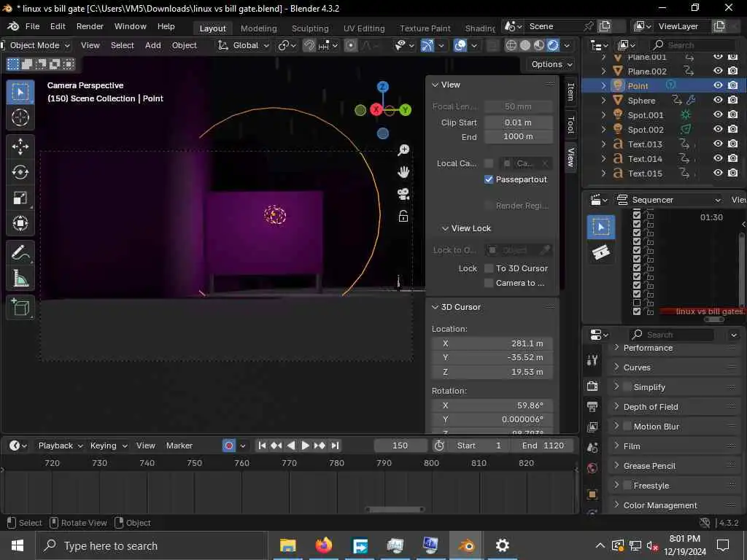
Task: Click the pan view hand icon
Action: pyautogui.click(x=403, y=172)
